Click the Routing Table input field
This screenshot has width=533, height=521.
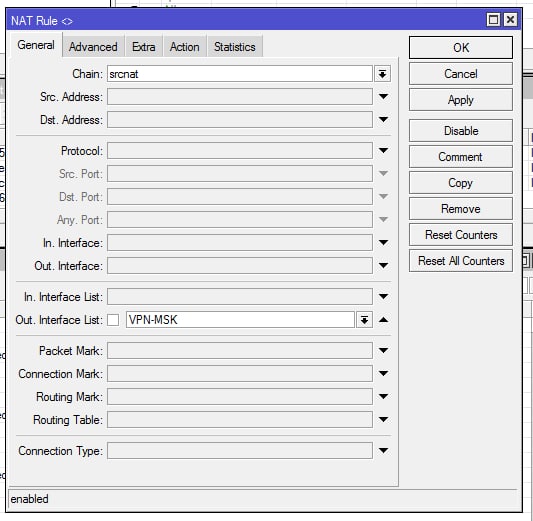[x=240, y=420]
